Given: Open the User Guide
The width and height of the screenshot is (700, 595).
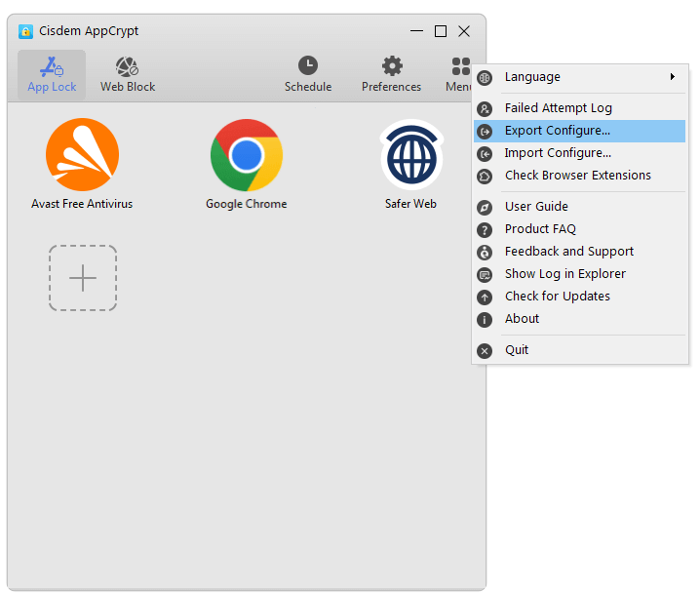Looking at the screenshot, I should [x=579, y=207].
